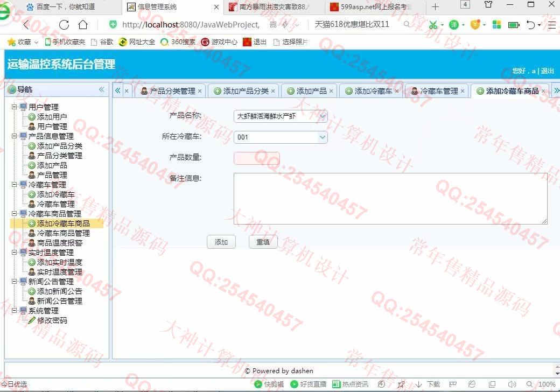The image size is (560, 392).
Task: Close the 添加产品分类 tab
Action: click(273, 91)
